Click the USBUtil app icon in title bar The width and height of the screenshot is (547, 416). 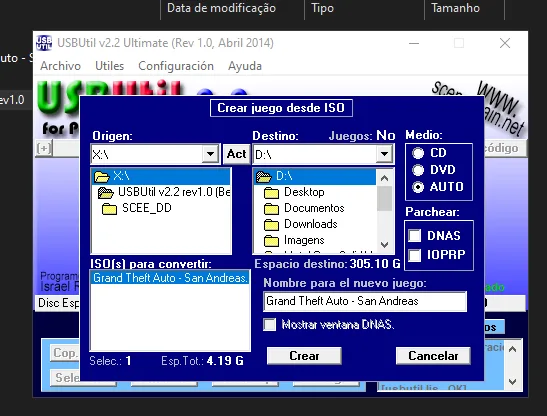[x=44, y=43]
